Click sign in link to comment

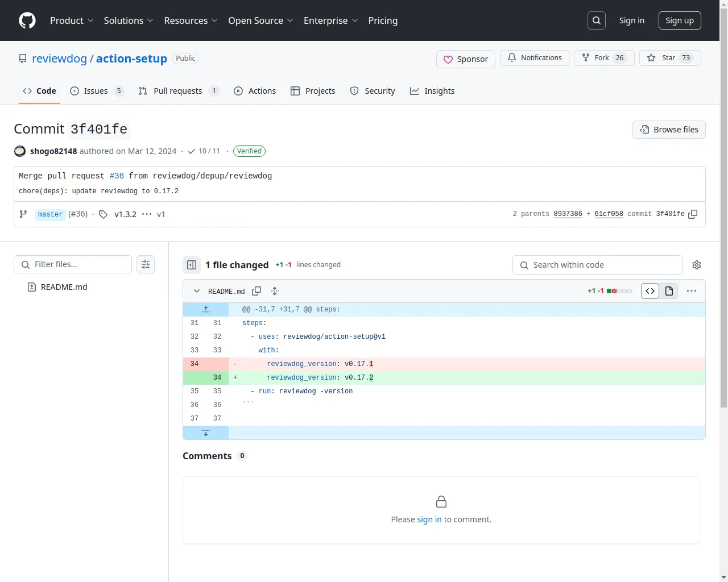point(429,519)
